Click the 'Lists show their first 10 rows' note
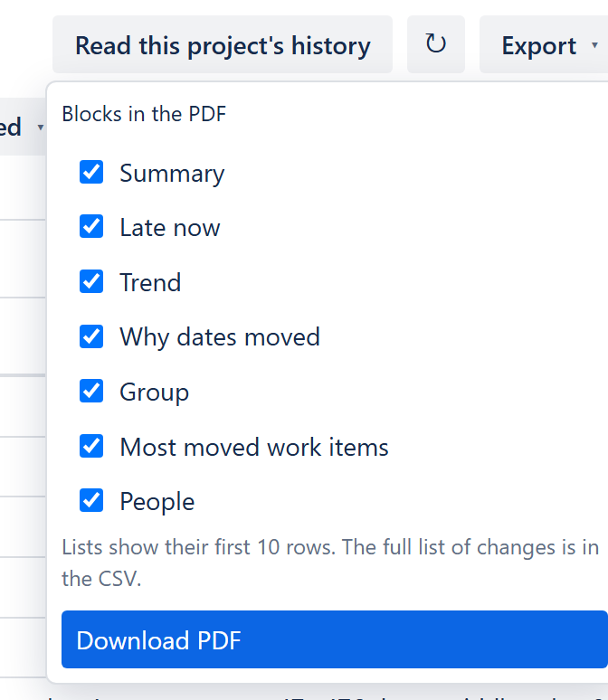Image resolution: width=608 pixels, height=700 pixels. coord(330,563)
